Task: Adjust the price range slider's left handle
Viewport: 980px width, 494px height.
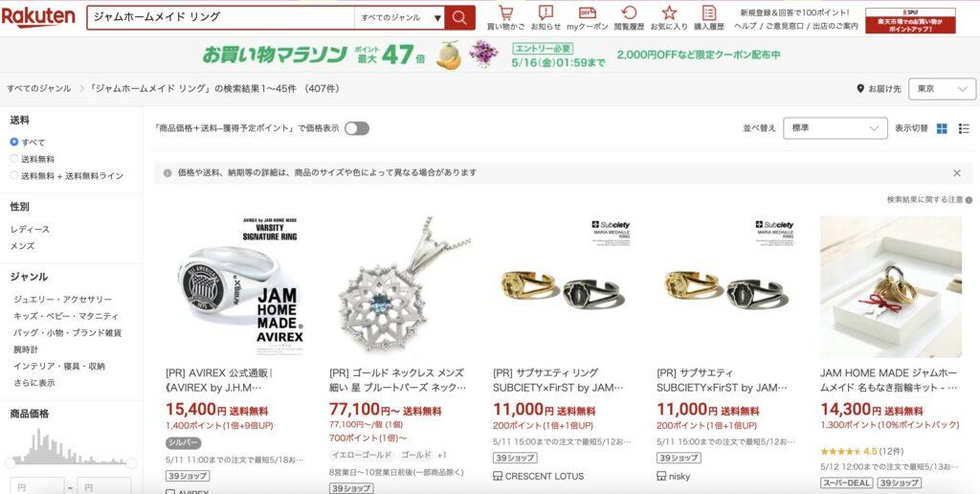Action: [x=10, y=463]
